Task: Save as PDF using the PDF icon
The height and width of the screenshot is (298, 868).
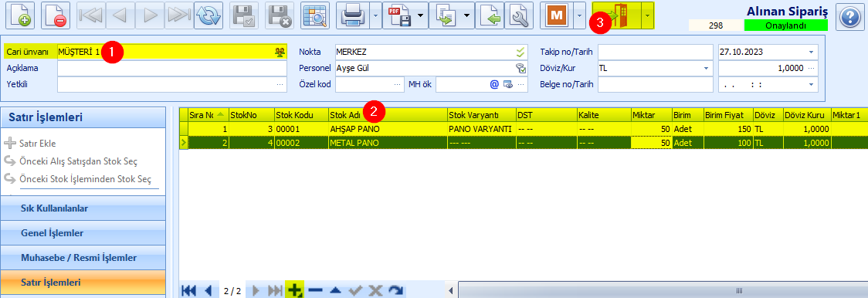Action: click(x=400, y=16)
